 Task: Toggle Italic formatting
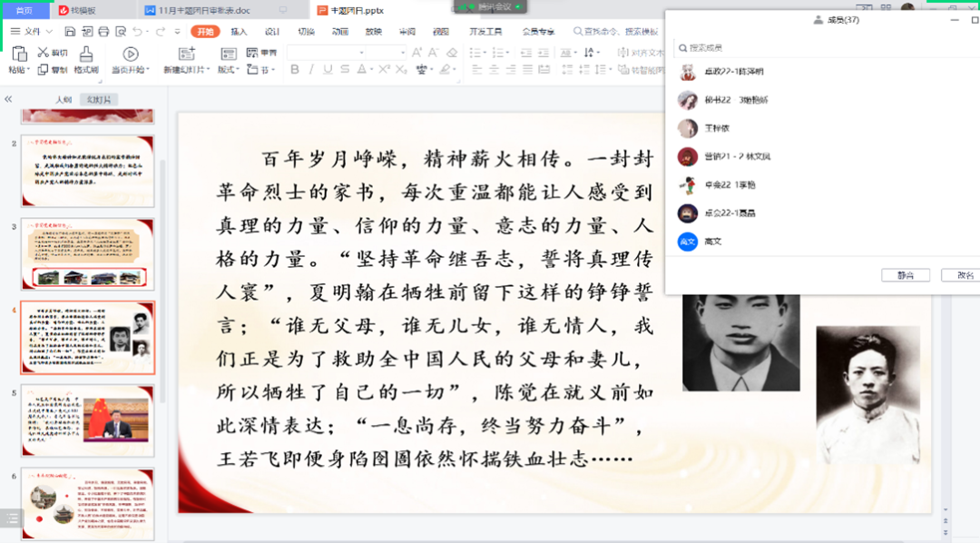[311, 69]
